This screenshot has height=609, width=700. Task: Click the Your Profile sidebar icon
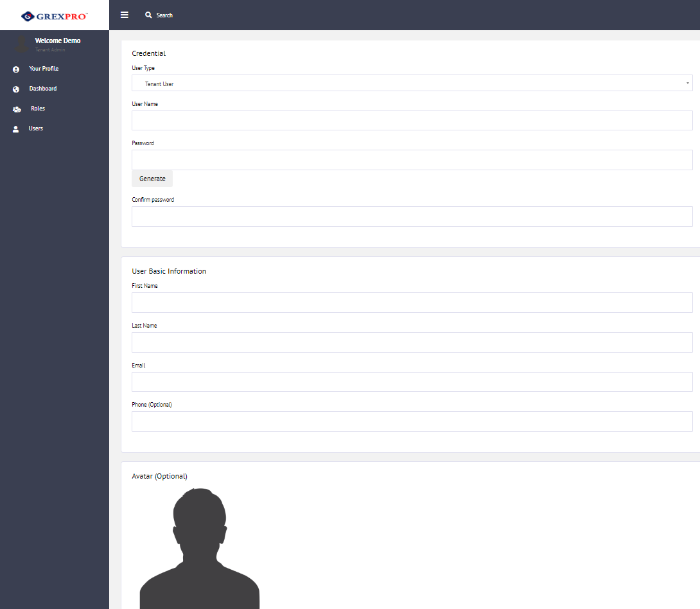tap(16, 69)
